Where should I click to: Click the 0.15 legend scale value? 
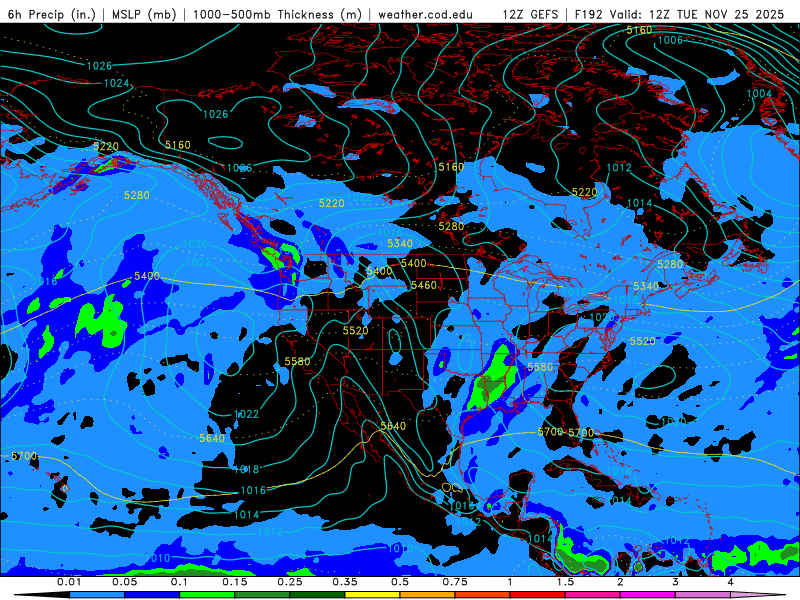coord(235,582)
